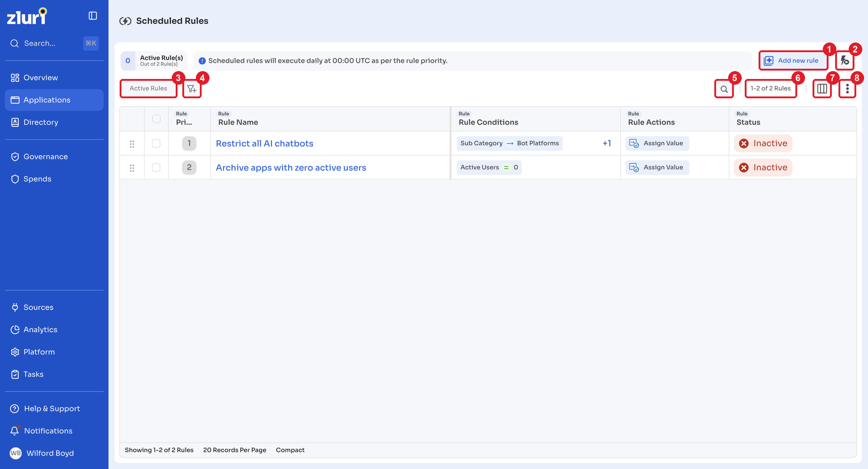Open Analytics in sidebar

coord(54,329)
